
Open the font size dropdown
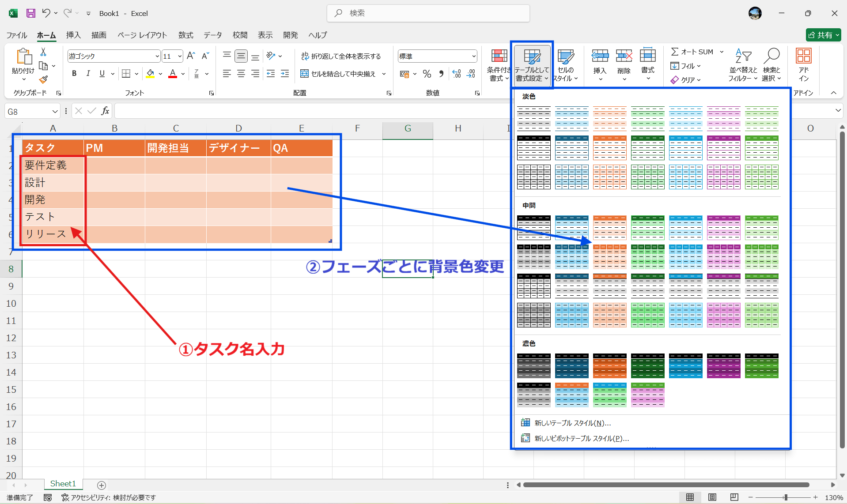tap(179, 56)
